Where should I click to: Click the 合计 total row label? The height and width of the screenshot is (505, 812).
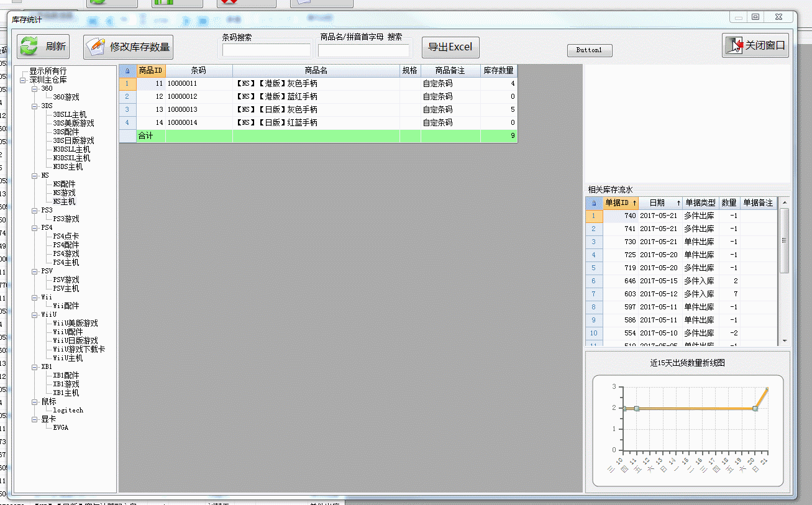click(145, 135)
